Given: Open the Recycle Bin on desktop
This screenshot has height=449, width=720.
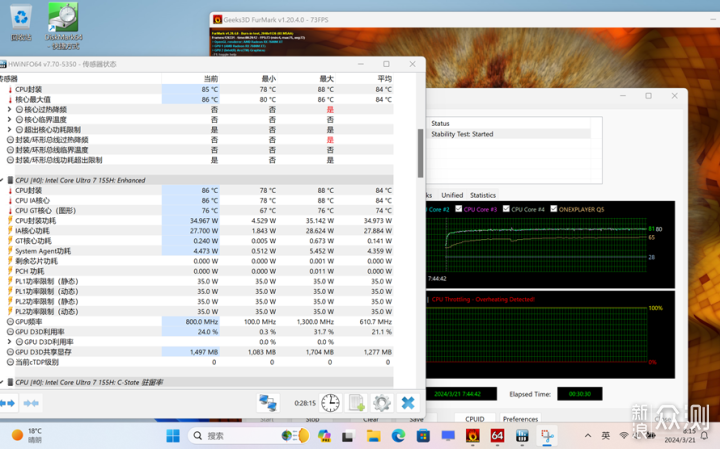Looking at the screenshot, I should point(21,22).
